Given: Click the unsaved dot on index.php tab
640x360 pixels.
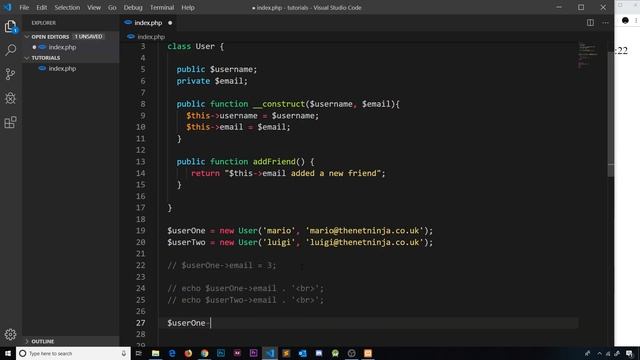Looking at the screenshot, I should [170, 23].
